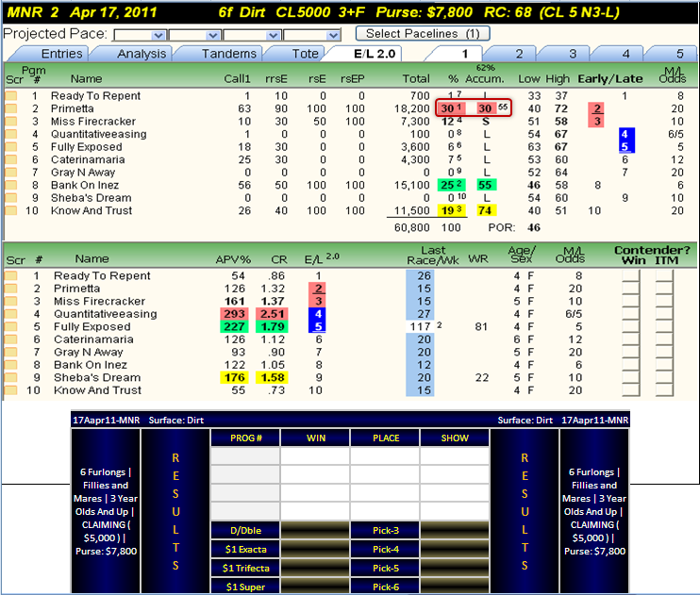Toggle scratch box for Ready To Repent, upper table
Screen dimensions: 700x595
point(11,95)
